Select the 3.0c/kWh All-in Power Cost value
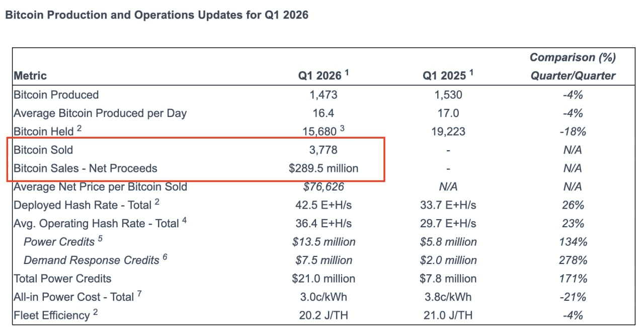 tap(324, 297)
